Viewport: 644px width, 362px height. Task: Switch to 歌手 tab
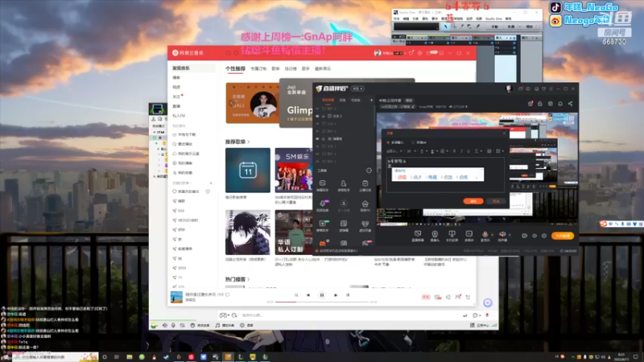click(x=306, y=69)
